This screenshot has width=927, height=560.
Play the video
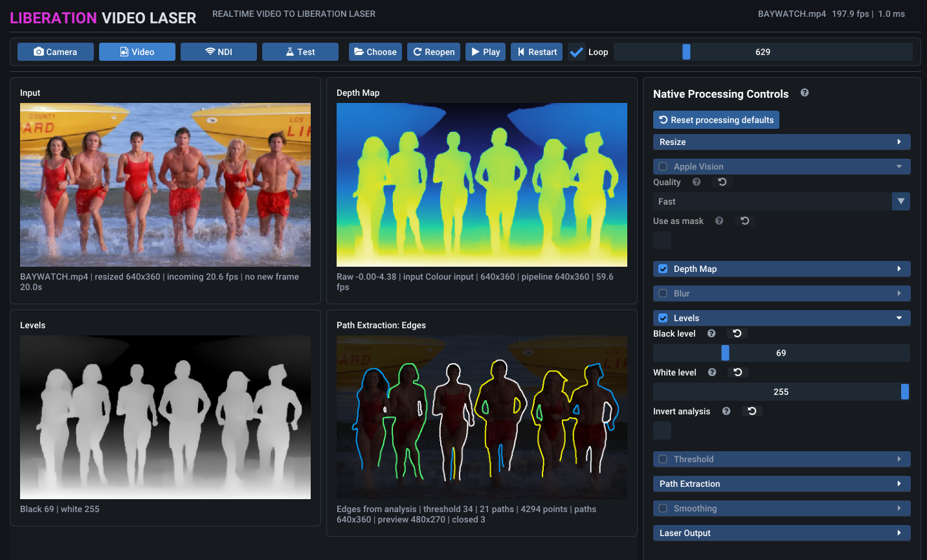pyautogui.click(x=486, y=52)
